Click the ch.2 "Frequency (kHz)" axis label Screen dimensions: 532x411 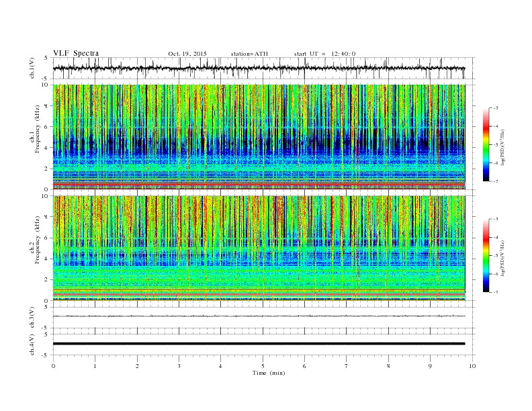pos(37,239)
